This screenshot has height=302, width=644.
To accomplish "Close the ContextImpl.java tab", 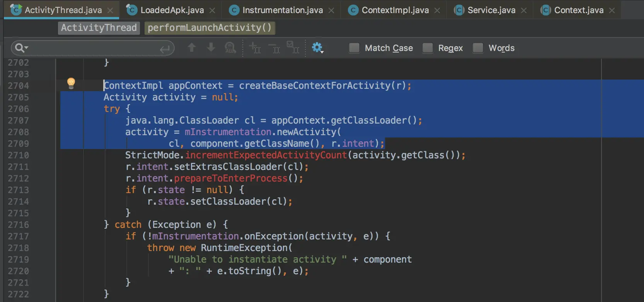I will pyautogui.click(x=437, y=10).
